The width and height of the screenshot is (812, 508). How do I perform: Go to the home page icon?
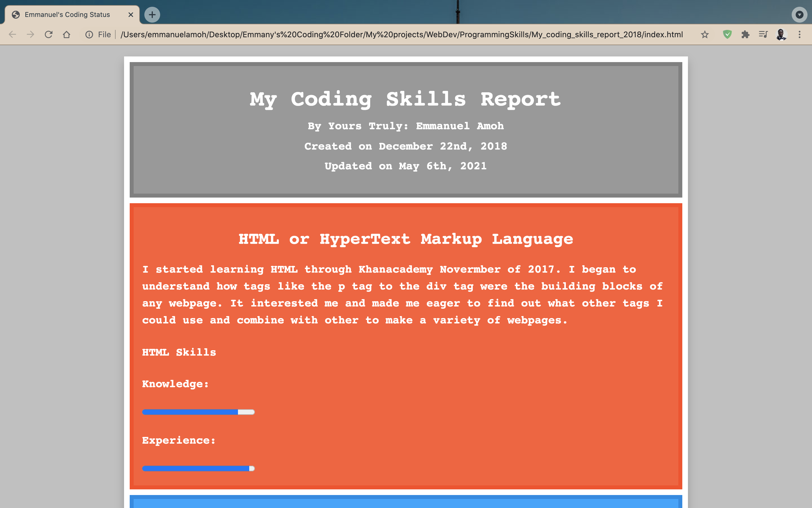pyautogui.click(x=67, y=34)
